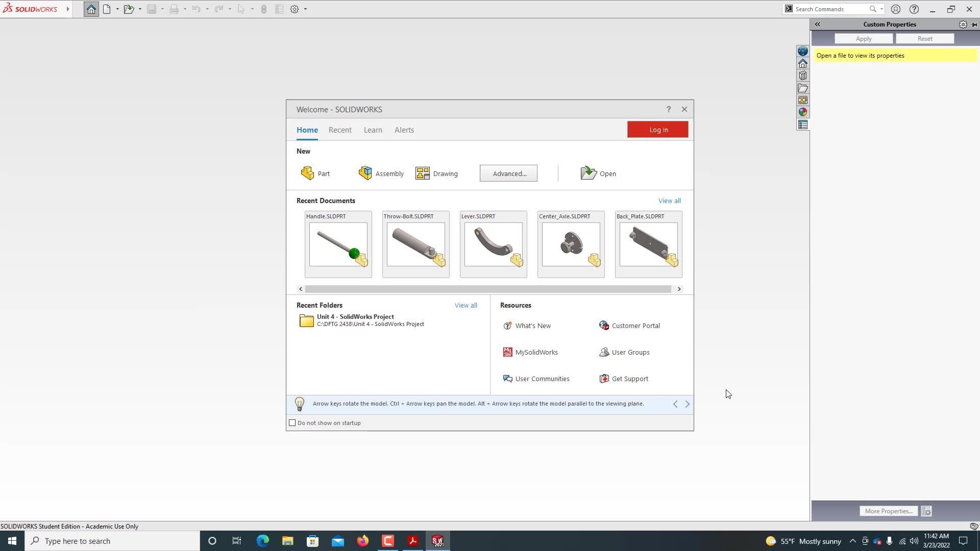Click the Open file icon in toolbar

129,9
